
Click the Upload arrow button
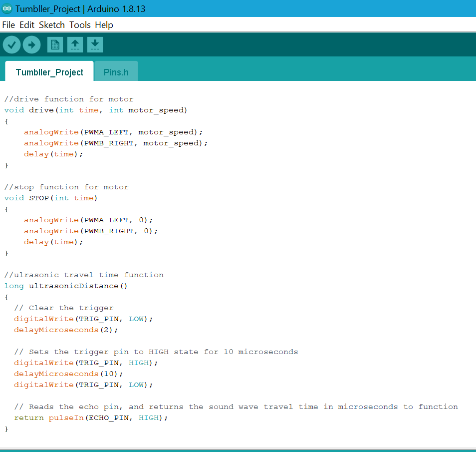31,44
